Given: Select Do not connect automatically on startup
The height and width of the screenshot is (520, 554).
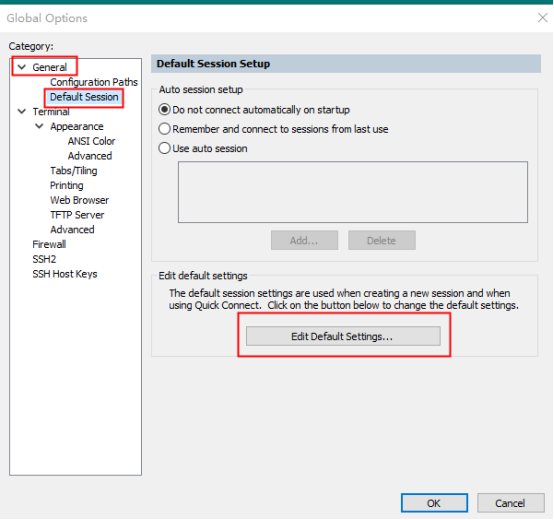Looking at the screenshot, I should click(x=254, y=110).
